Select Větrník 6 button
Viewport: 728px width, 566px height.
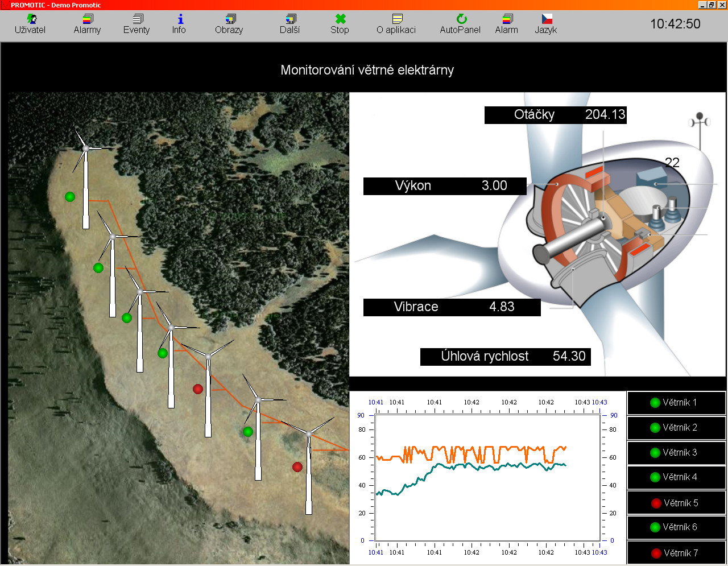(676, 527)
